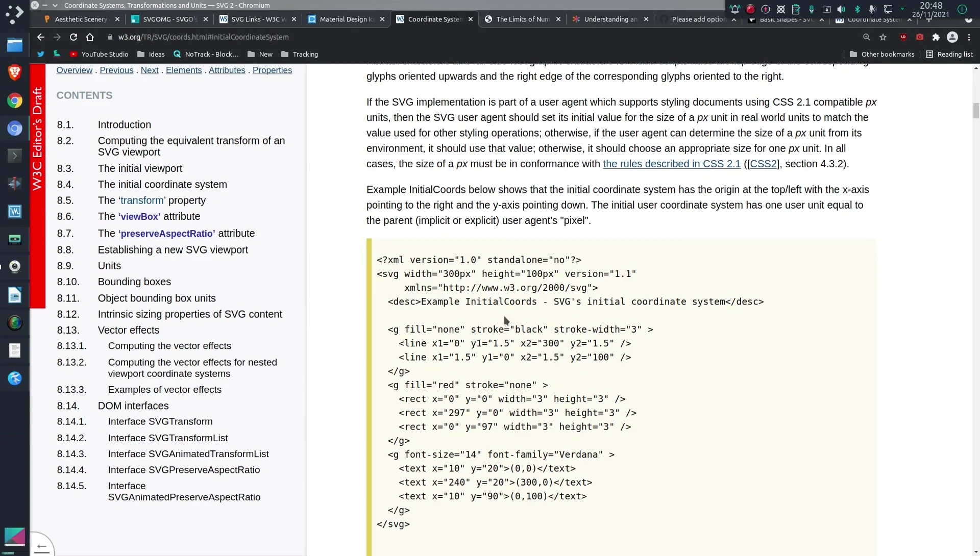Jump to section 8.9 Units

[x=109, y=266]
